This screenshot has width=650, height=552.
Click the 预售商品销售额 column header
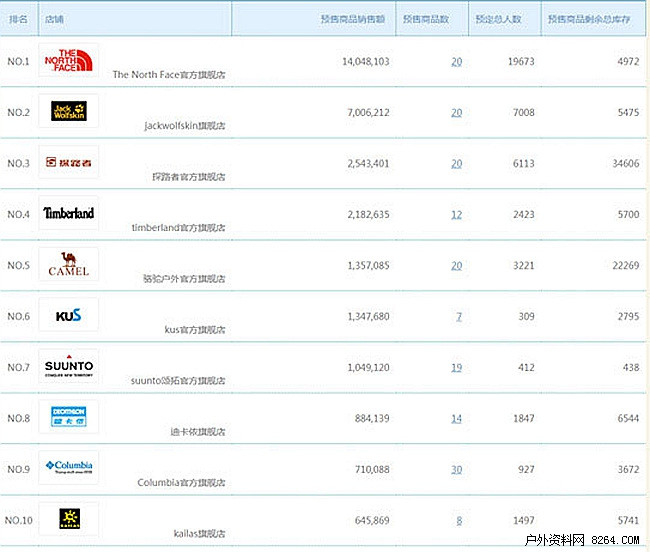coord(354,19)
